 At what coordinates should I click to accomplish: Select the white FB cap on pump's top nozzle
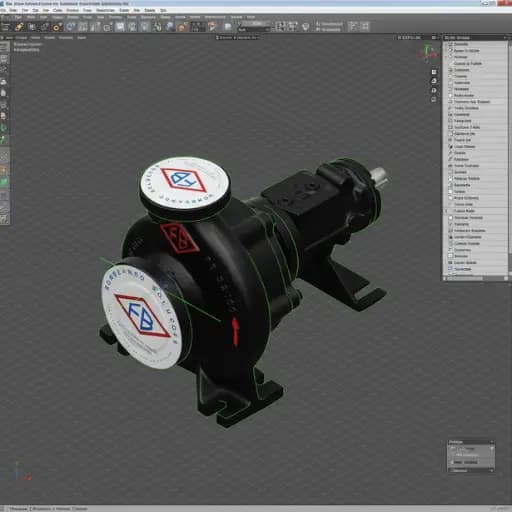click(185, 183)
